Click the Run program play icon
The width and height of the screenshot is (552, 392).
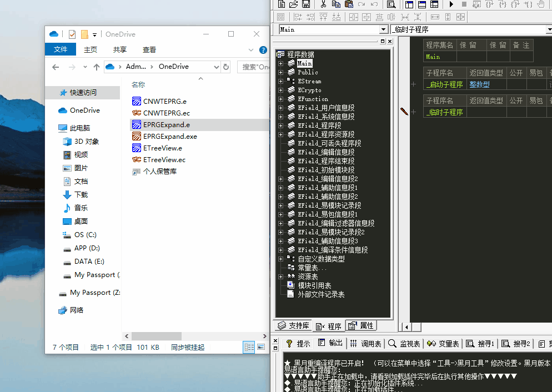tap(451, 4)
